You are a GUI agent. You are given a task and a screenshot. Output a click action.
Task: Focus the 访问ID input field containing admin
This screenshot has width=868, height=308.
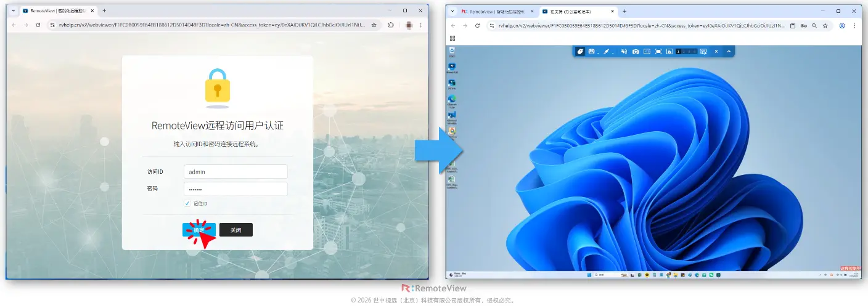(235, 172)
